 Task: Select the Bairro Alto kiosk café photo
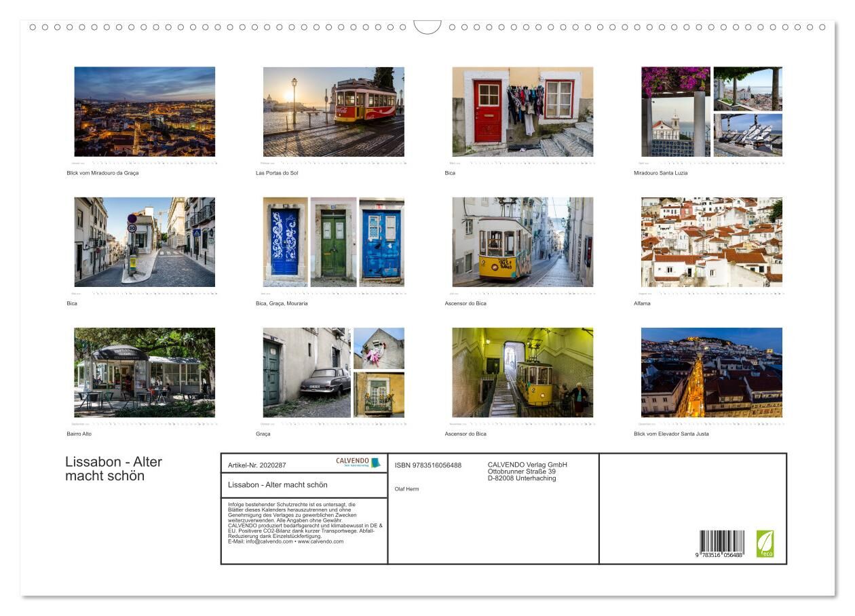click(145, 372)
